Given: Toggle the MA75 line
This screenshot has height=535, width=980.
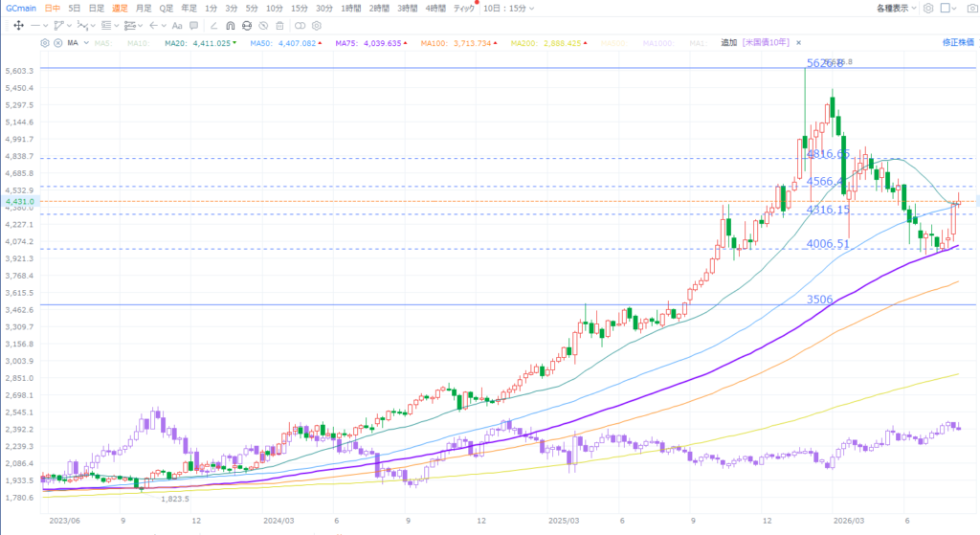Looking at the screenshot, I should pyautogui.click(x=371, y=43).
